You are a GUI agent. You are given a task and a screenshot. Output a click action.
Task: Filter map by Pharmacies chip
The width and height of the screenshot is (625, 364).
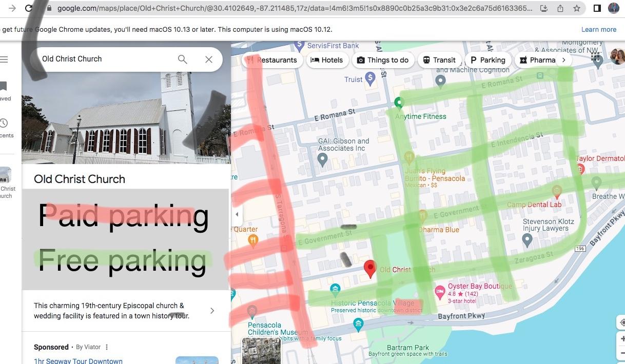(537, 60)
